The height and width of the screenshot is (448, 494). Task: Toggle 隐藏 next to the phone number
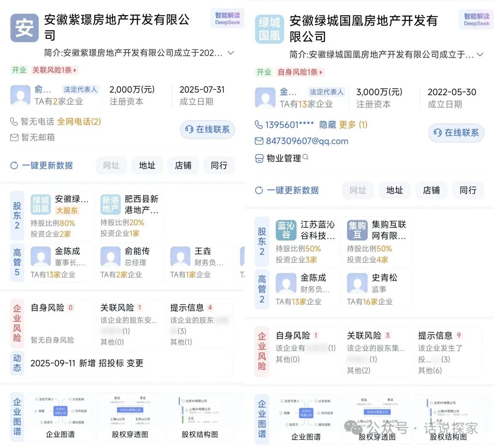(x=328, y=125)
